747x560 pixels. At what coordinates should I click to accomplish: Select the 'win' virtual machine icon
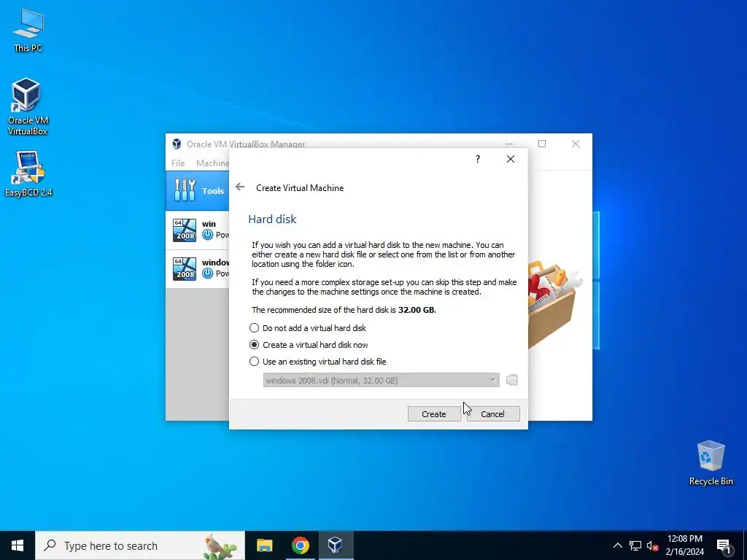pyautogui.click(x=185, y=230)
